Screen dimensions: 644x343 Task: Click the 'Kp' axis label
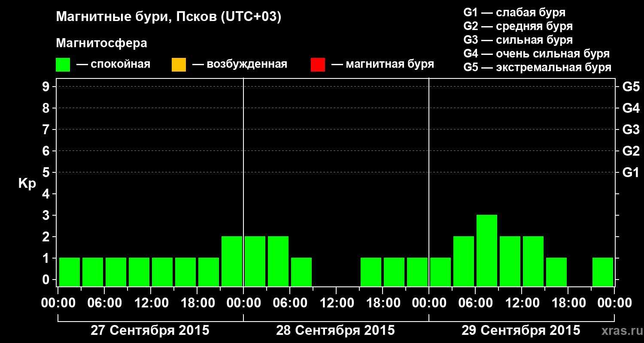click(27, 184)
